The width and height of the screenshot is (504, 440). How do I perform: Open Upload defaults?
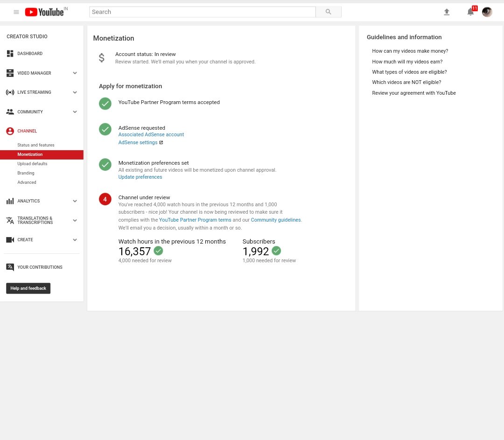pos(32,164)
